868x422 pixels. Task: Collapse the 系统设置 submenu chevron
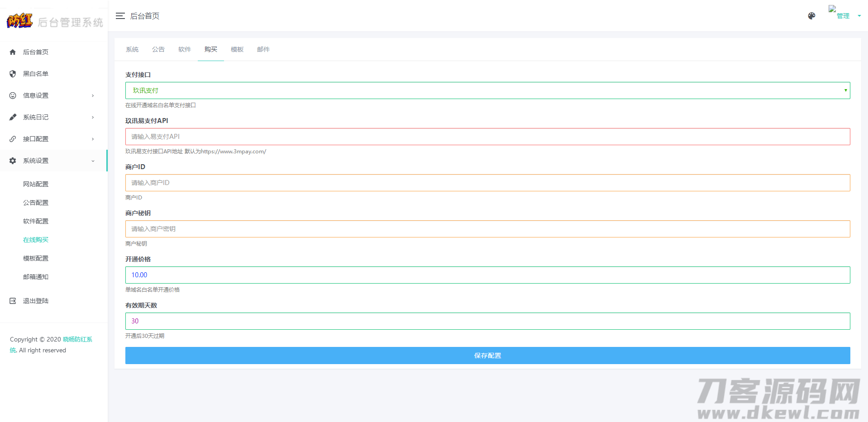click(x=93, y=161)
